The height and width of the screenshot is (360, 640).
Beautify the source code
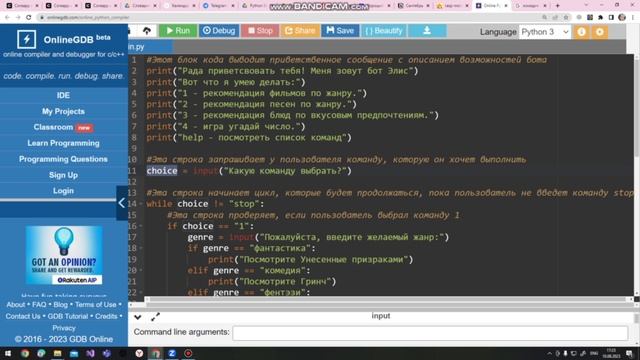point(383,31)
